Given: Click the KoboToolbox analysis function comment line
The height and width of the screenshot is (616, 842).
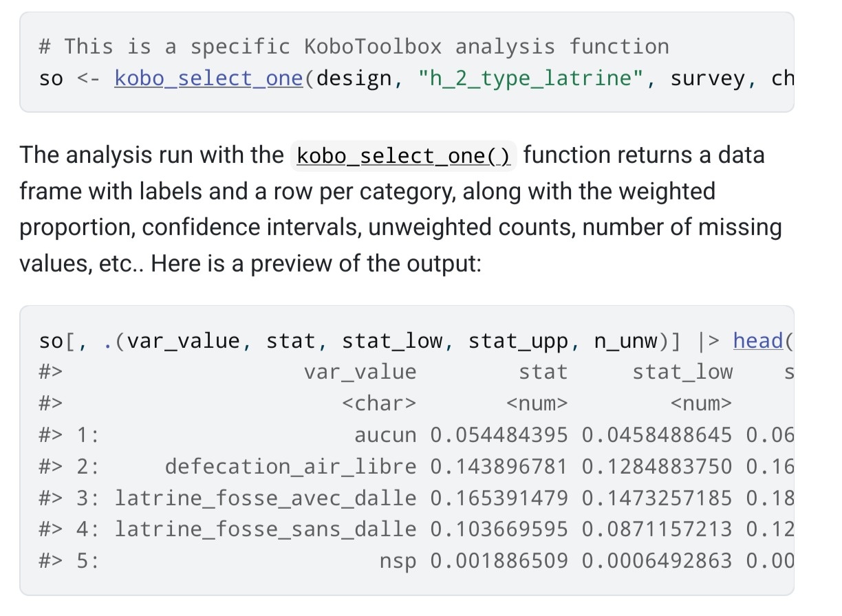Looking at the screenshot, I should pyautogui.click(x=354, y=47).
